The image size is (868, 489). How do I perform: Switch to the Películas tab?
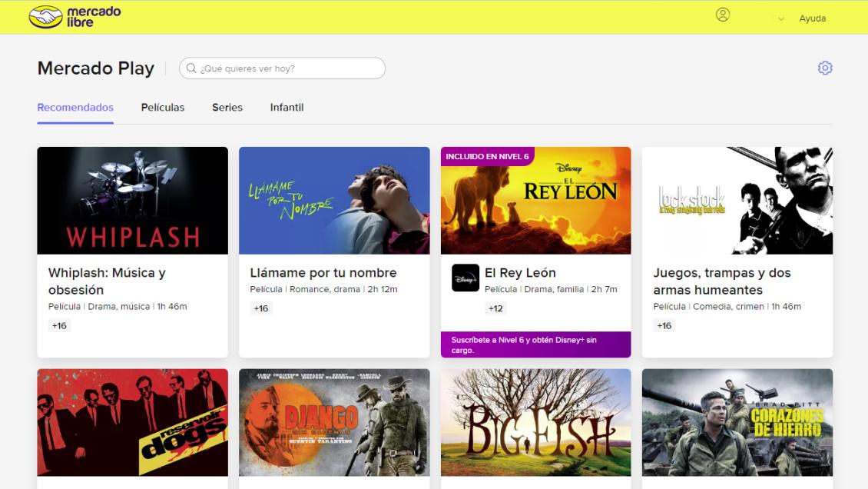pyautogui.click(x=163, y=107)
